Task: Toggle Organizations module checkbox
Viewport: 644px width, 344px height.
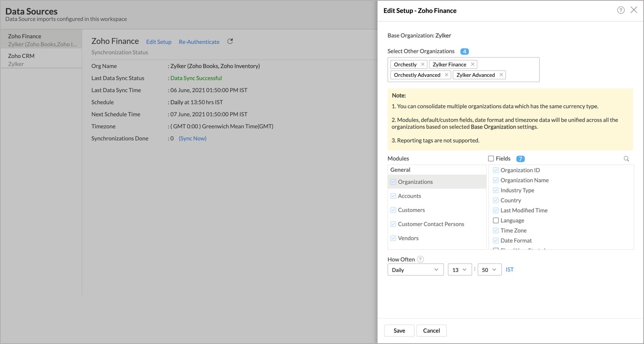Action: [x=393, y=182]
